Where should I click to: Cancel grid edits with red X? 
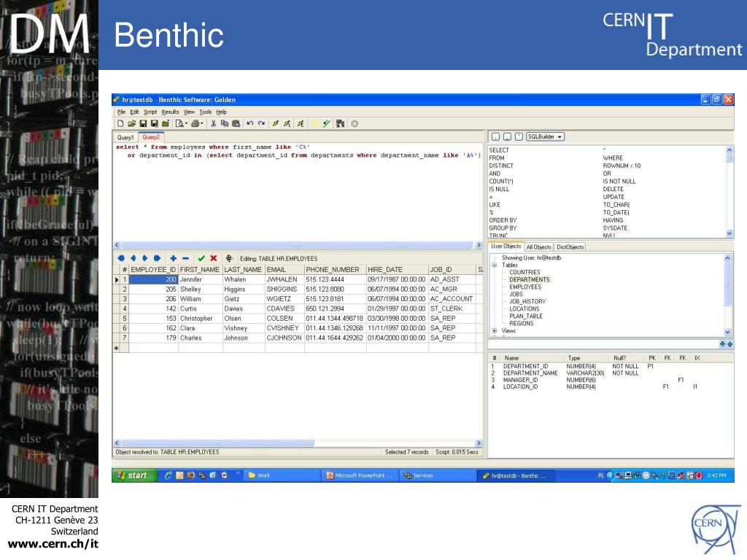click(214, 258)
